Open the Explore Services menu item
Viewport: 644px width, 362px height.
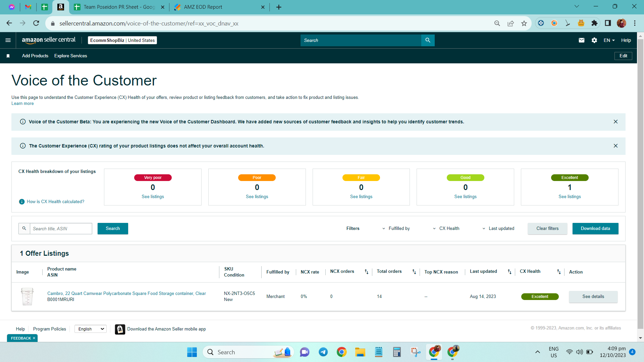coord(70,56)
